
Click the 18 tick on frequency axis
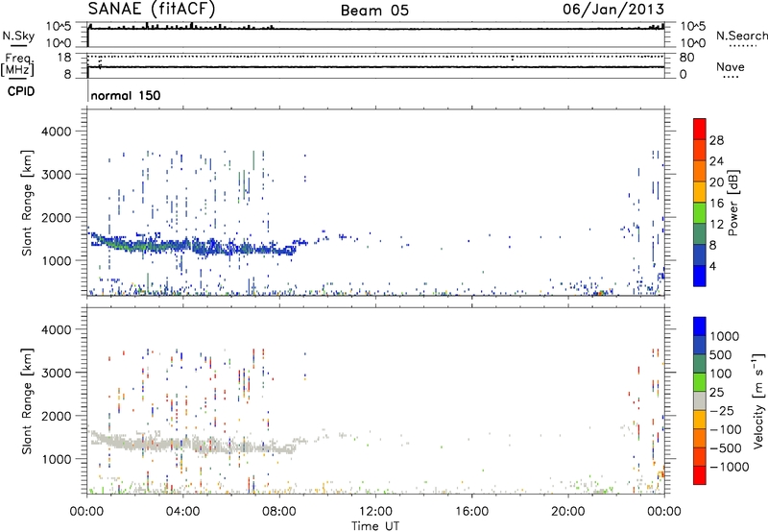(64, 58)
